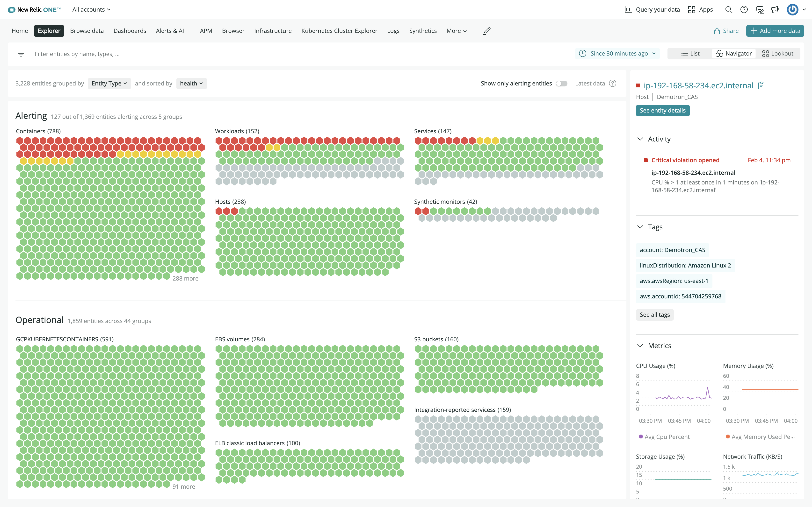Screen dimensions: 812x507
Task: Open the user avatar icon
Action: click(792, 10)
